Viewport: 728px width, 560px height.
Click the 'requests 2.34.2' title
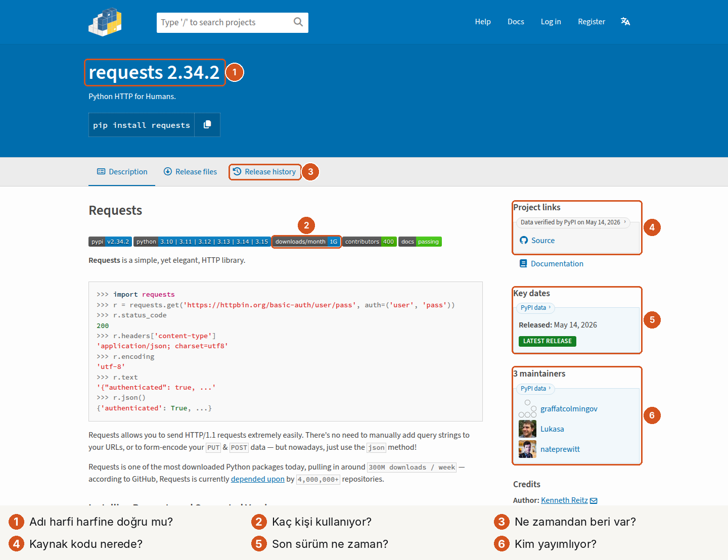point(154,72)
